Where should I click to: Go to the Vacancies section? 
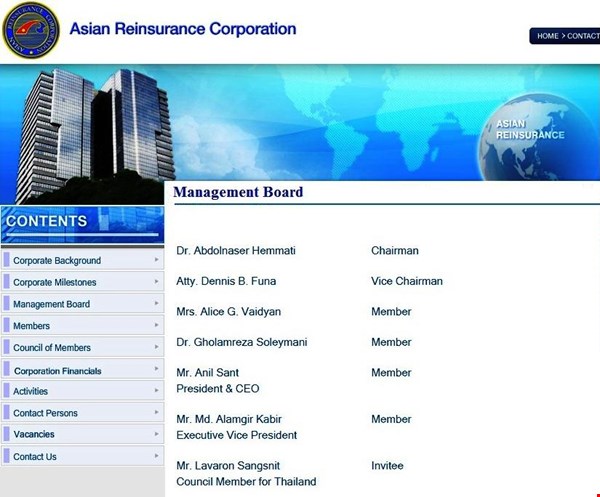pyautogui.click(x=83, y=434)
